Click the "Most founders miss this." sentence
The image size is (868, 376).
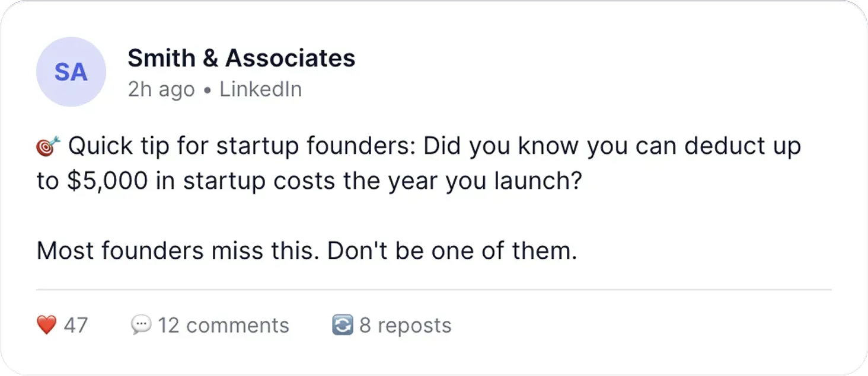pyautogui.click(x=179, y=251)
